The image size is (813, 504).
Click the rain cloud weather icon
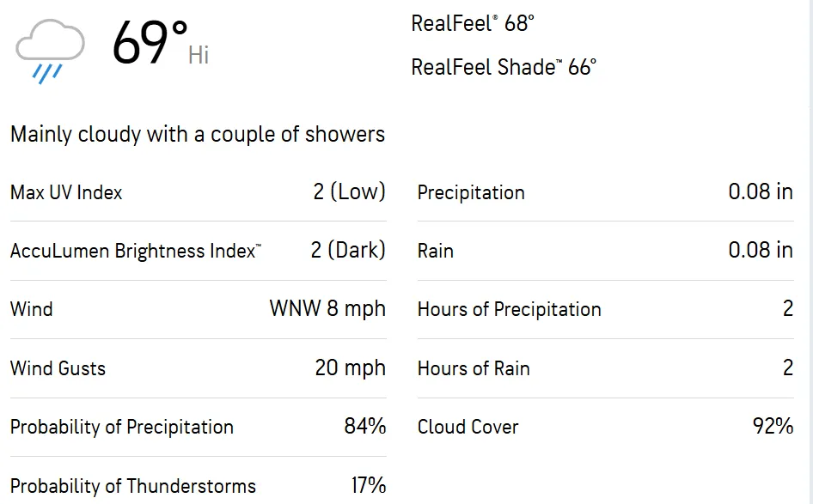click(x=50, y=50)
